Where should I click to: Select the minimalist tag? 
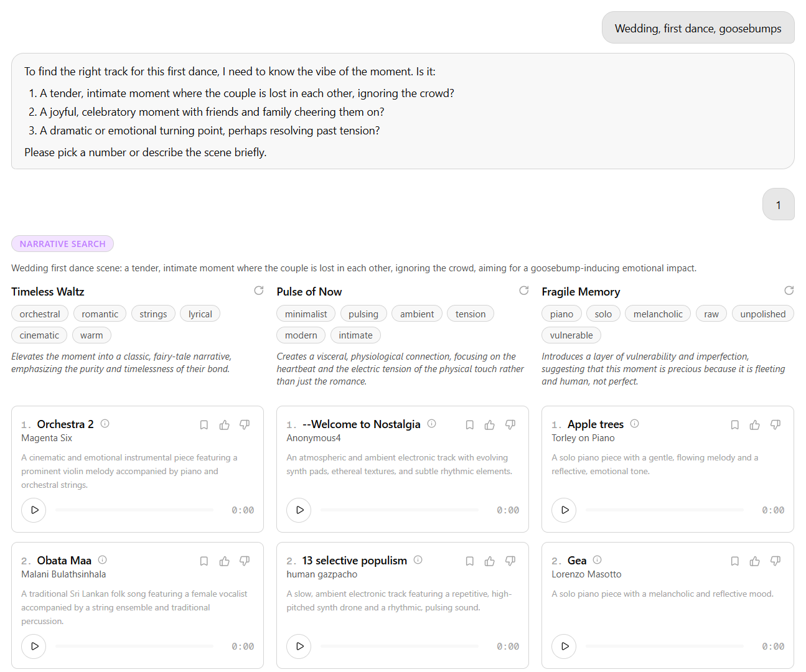[306, 314]
